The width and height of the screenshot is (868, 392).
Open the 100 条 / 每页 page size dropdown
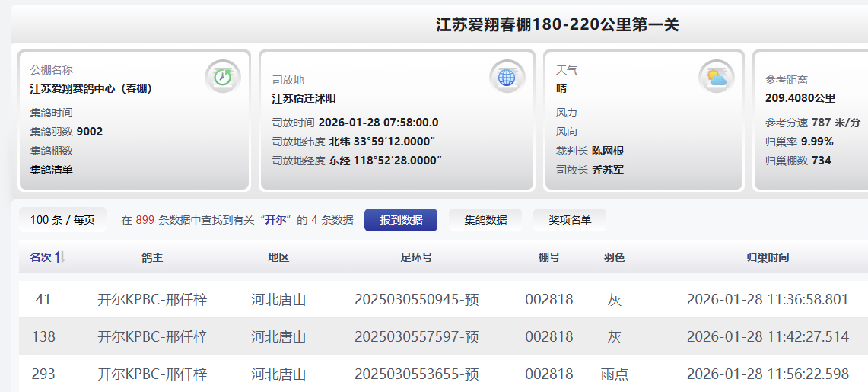coord(62,220)
